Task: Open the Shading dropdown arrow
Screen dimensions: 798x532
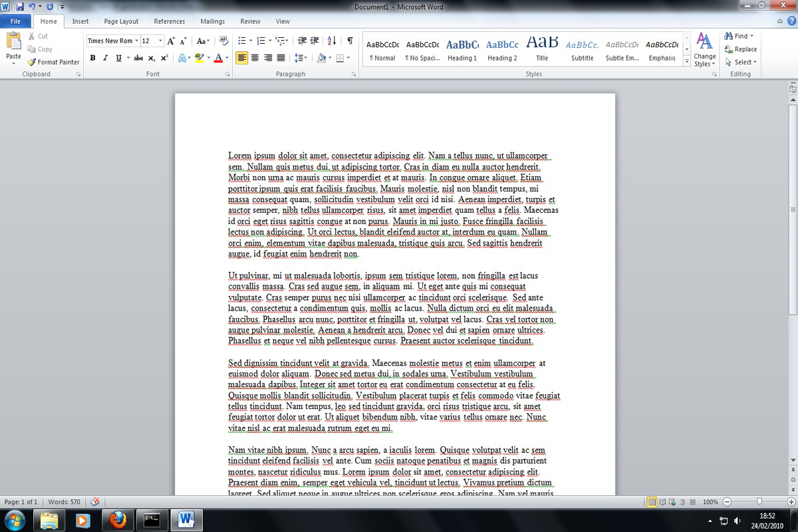Action: pos(331,58)
